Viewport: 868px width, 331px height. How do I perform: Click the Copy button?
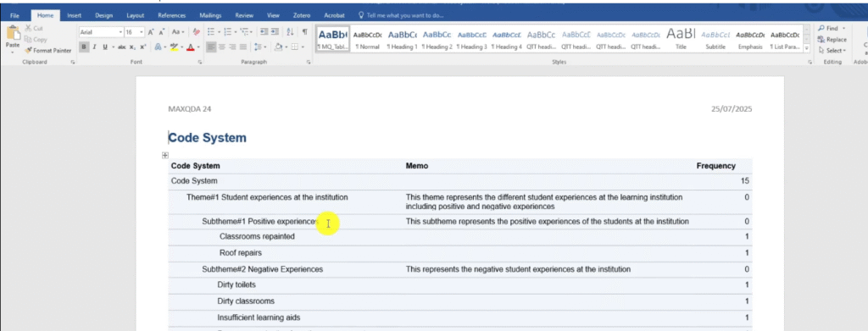point(36,39)
